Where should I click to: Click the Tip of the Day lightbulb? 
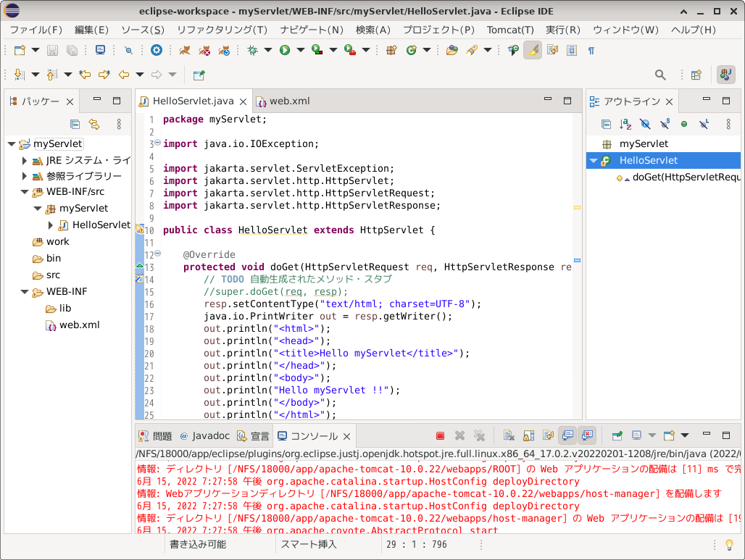[729, 545]
